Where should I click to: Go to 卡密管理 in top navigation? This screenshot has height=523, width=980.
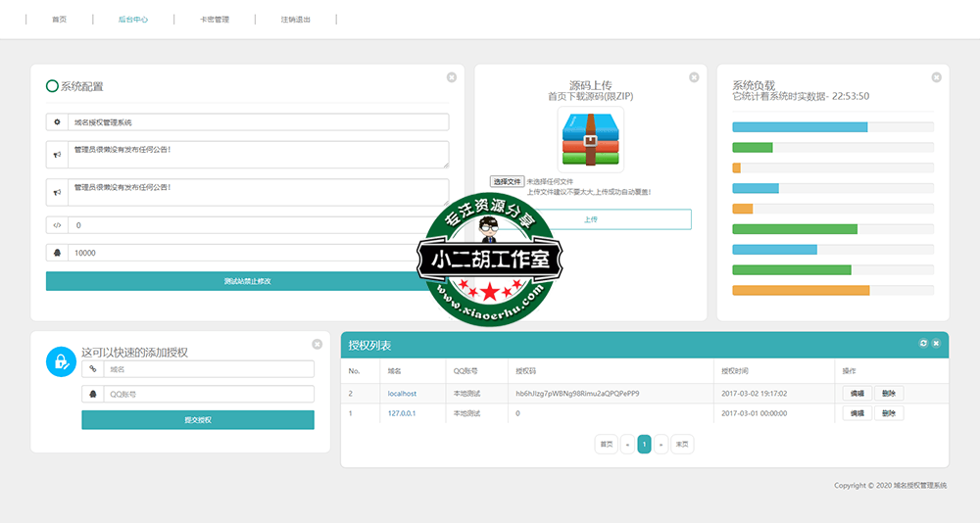click(x=214, y=20)
